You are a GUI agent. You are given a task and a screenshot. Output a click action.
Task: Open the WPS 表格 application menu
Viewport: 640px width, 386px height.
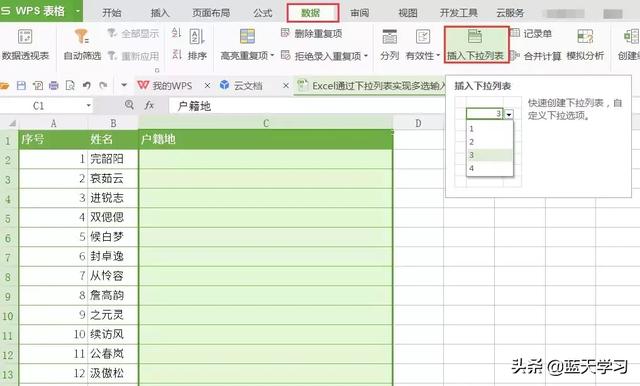tap(41, 11)
